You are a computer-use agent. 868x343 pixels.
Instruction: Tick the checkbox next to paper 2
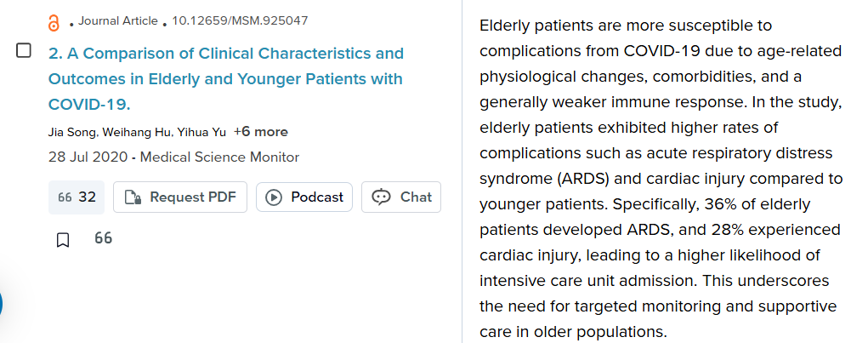23,51
